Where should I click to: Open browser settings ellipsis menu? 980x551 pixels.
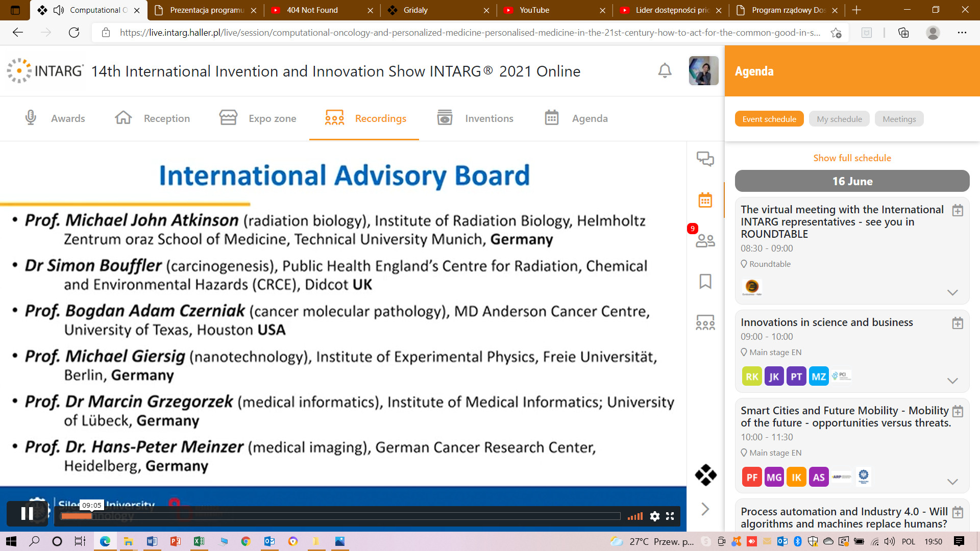coord(962,33)
